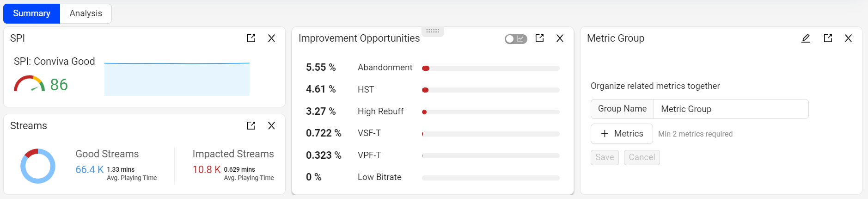Open SPI widget in new window
This screenshot has height=199, width=868.
pos(251,38)
